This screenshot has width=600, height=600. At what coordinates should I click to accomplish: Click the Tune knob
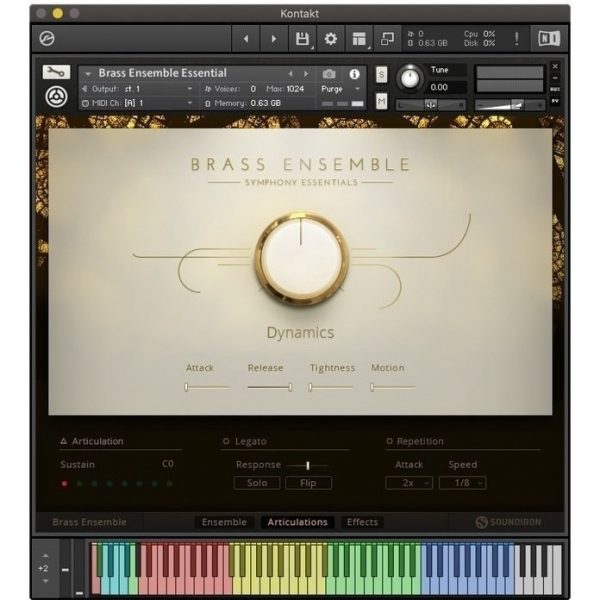410,78
